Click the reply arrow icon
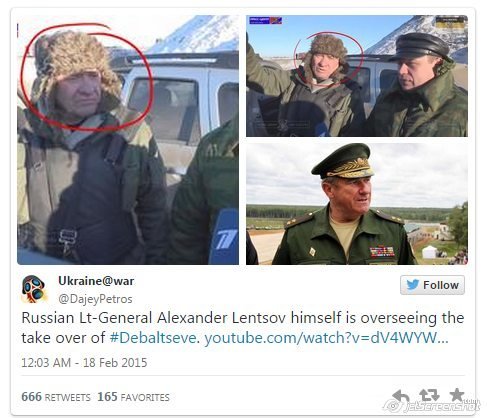The width and height of the screenshot is (487, 418). (401, 396)
